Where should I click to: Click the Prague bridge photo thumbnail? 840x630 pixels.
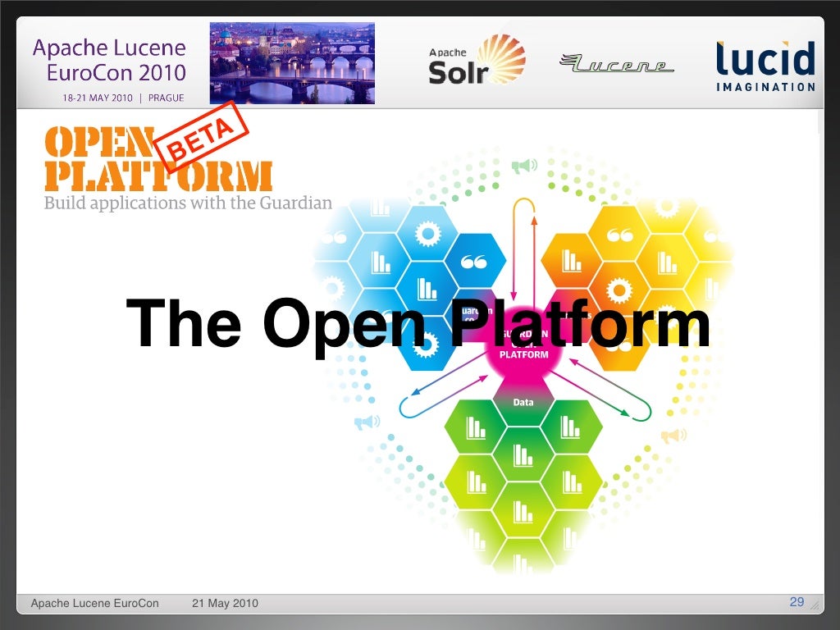[292, 63]
